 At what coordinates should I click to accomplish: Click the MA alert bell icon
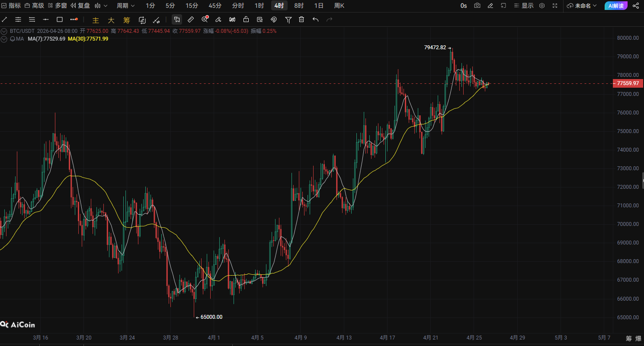12,39
